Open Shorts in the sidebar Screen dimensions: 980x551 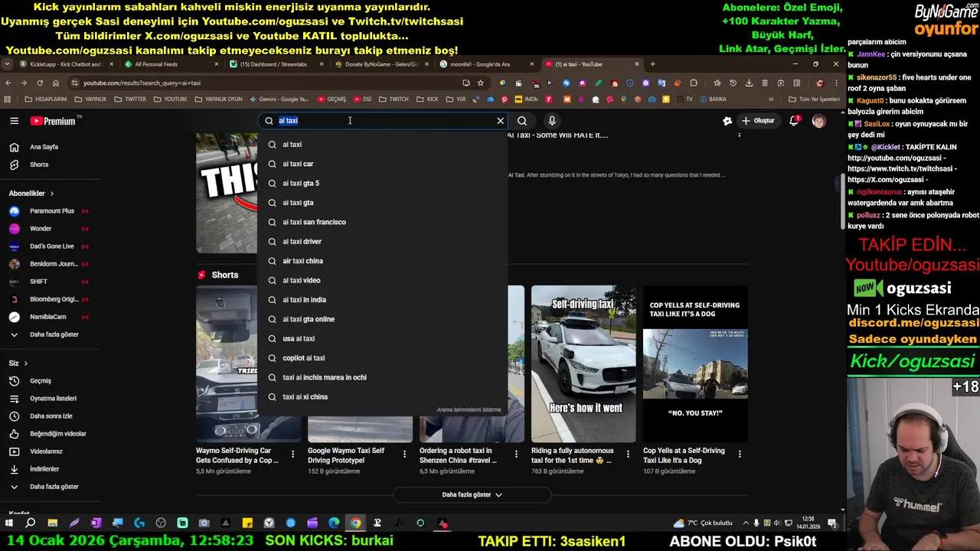click(38, 165)
